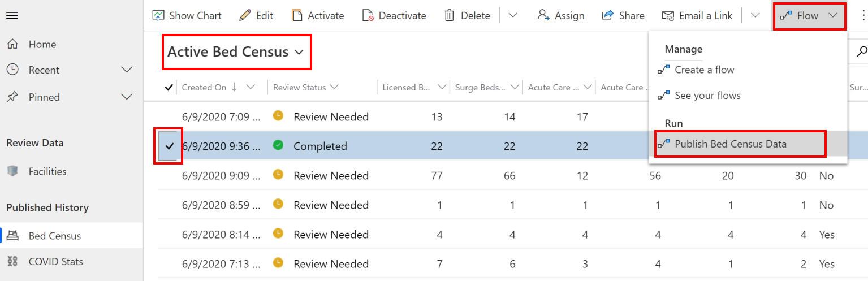Click value 30 in the 9:09 row
Image resolution: width=868 pixels, height=281 pixels.
(x=801, y=176)
